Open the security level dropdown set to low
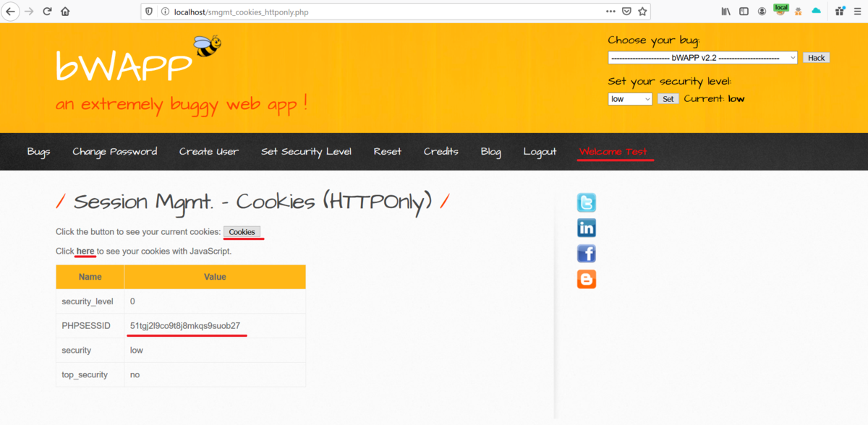Image resolution: width=868 pixels, height=425 pixels. click(630, 99)
